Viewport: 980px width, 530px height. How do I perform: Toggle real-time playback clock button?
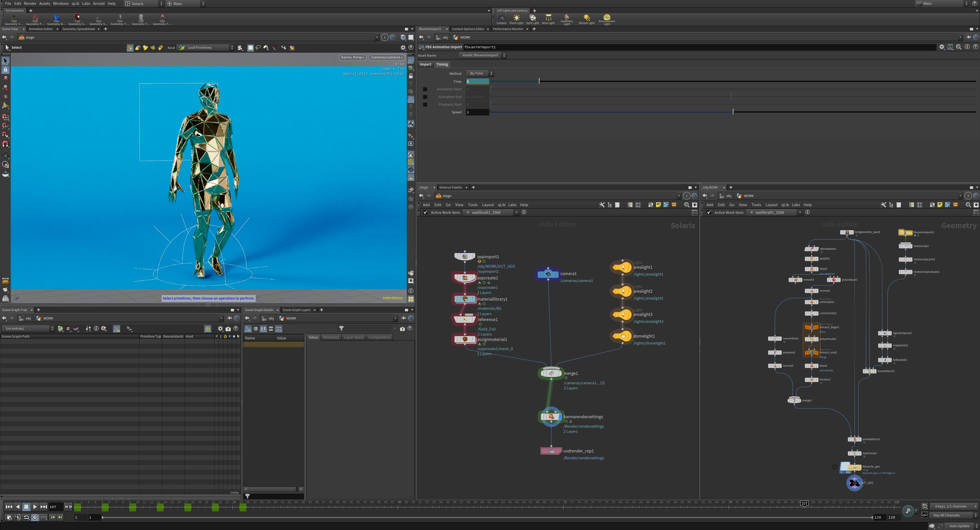(35, 517)
